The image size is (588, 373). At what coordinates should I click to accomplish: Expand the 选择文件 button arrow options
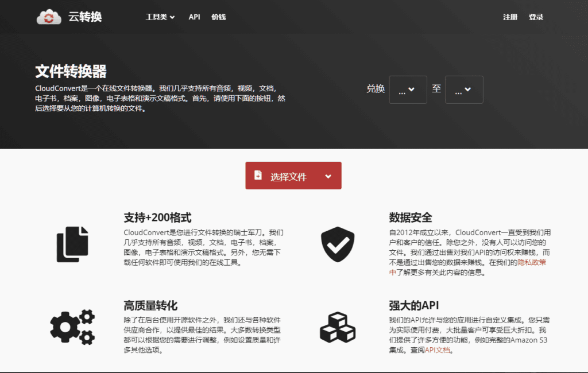click(x=328, y=176)
